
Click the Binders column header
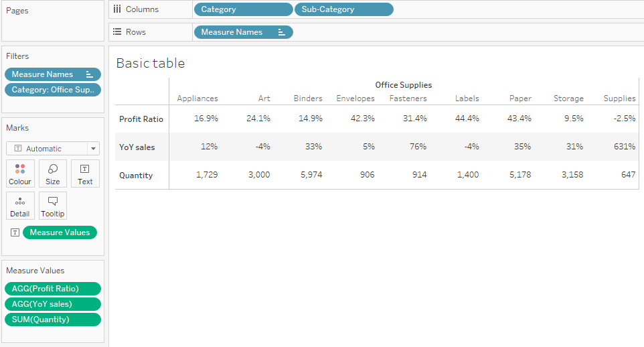pos(308,98)
